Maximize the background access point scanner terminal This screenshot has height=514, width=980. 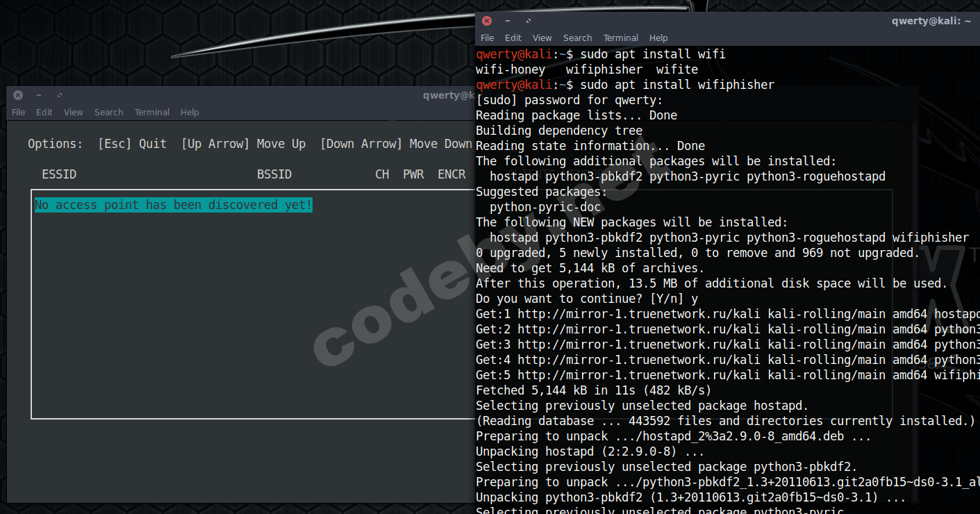click(60, 95)
